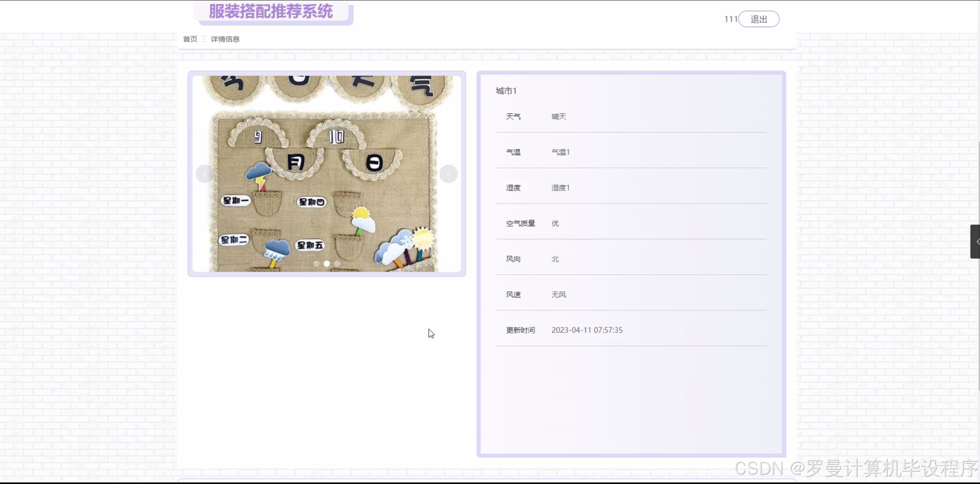Screen dimensions: 980x484
Task: Click the 城市1 heading
Action: [x=506, y=91]
